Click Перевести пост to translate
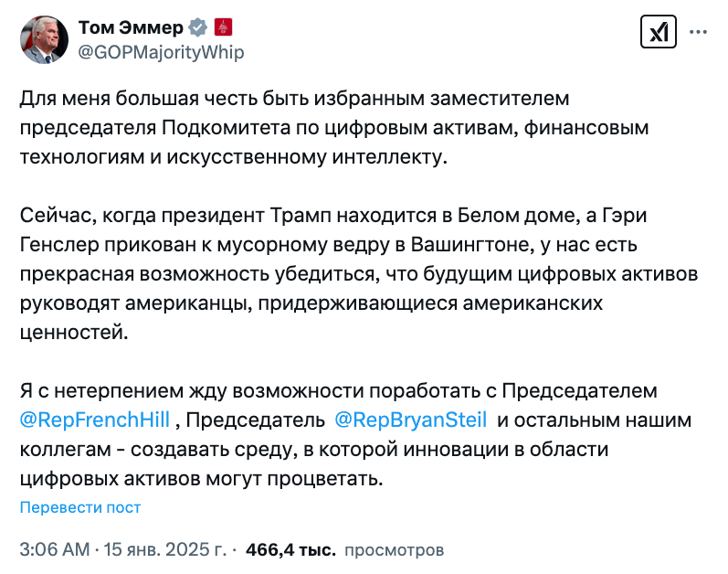The width and height of the screenshot is (728, 574). point(80,507)
